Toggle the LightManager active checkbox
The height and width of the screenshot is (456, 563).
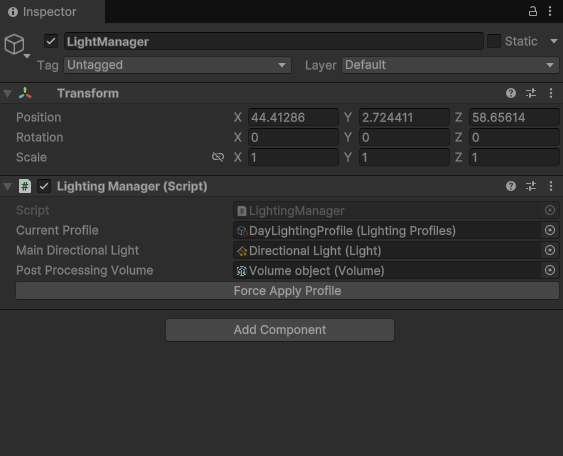pos(51,41)
